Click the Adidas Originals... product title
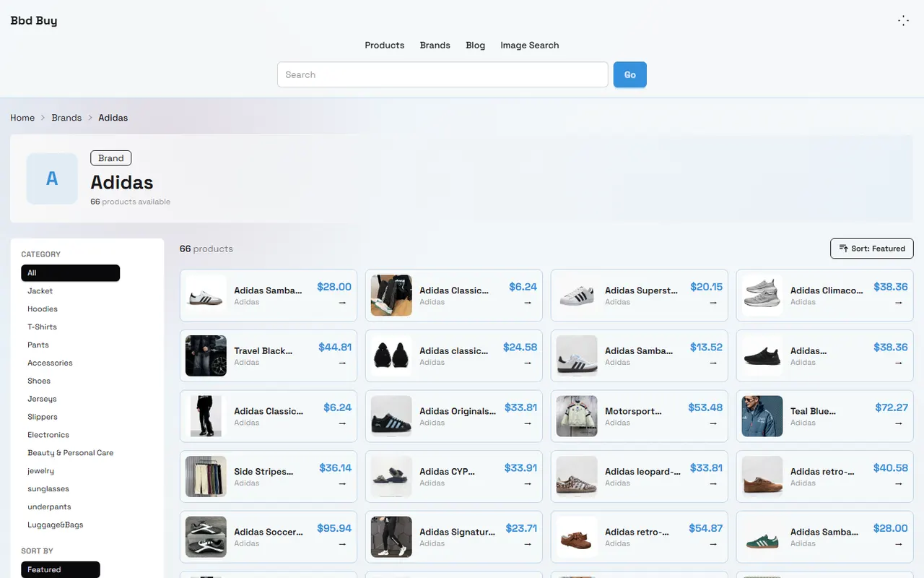The width and height of the screenshot is (924, 578). (x=458, y=411)
